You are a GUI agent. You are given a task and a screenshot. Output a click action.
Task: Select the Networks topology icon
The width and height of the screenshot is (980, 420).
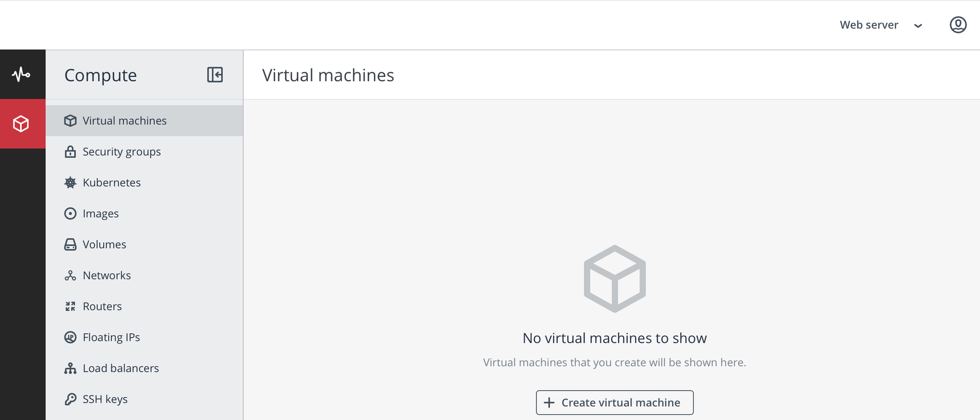coord(70,275)
